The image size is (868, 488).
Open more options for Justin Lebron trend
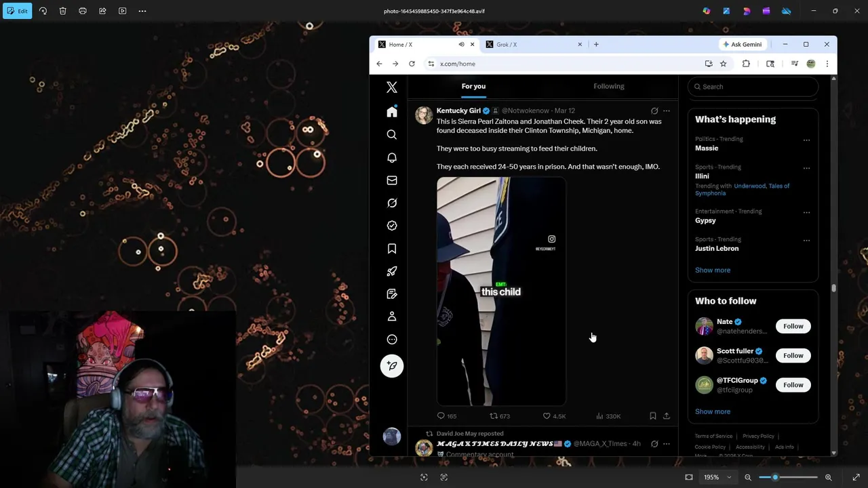806,241
